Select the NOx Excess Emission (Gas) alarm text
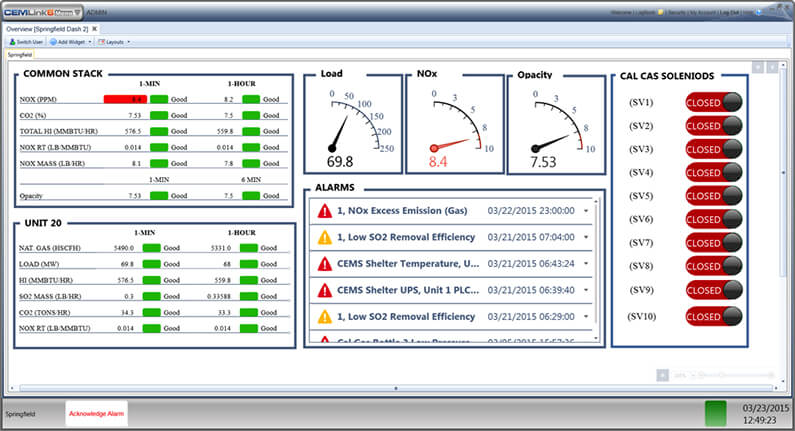This screenshot has height=431, width=795. coord(402,211)
